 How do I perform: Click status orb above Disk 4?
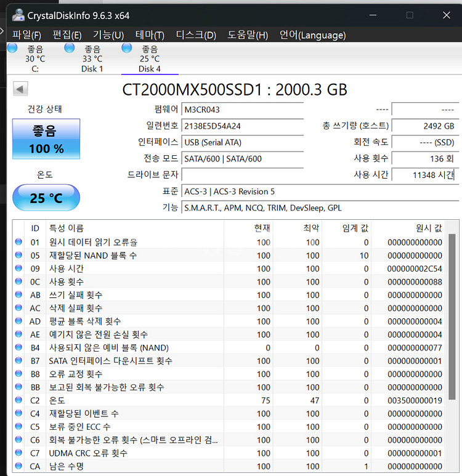127,48
